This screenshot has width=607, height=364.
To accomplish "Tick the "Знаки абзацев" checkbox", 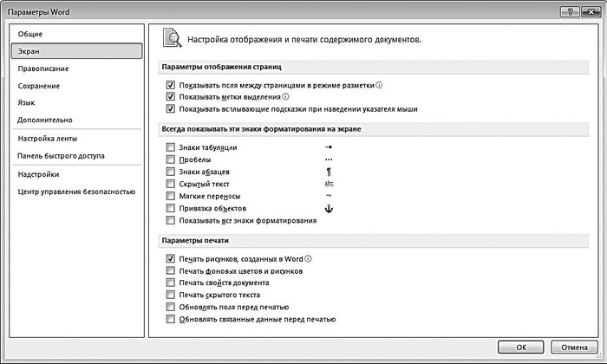I will pyautogui.click(x=170, y=172).
